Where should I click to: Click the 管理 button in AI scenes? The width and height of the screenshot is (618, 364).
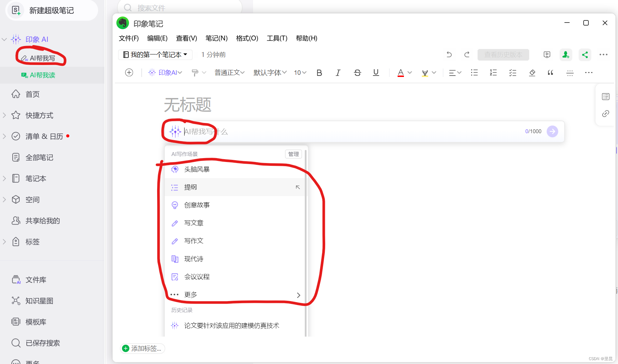(x=294, y=154)
